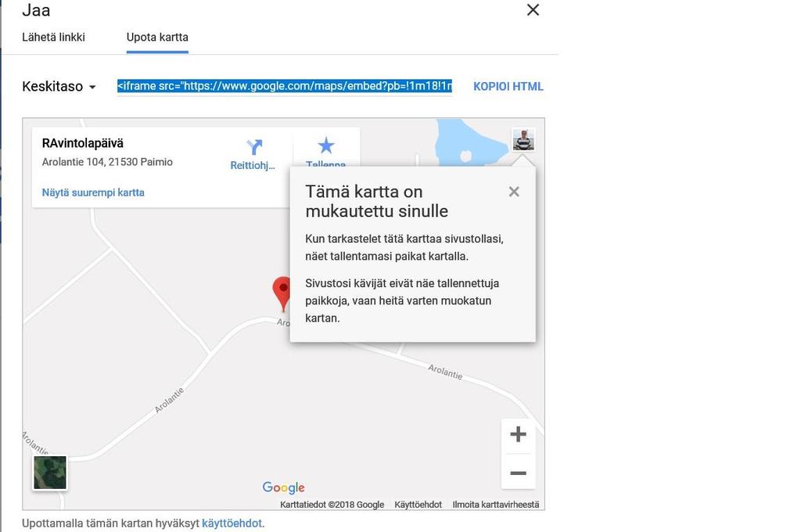Click the user profile picture on map
This screenshot has width=801, height=532.
click(x=523, y=139)
